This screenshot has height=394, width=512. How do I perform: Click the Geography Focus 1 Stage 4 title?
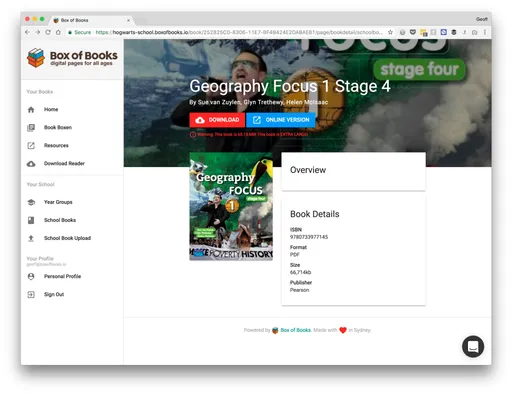(290, 86)
